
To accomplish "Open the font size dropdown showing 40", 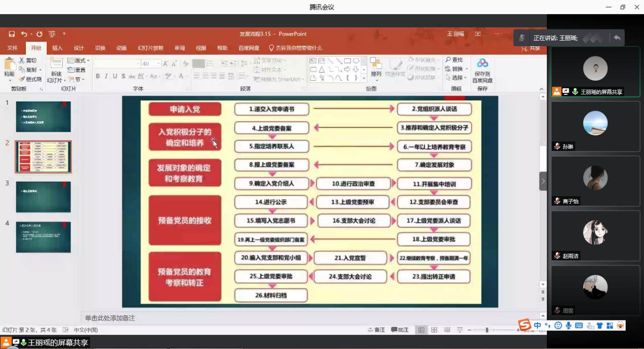I will coord(151,64).
